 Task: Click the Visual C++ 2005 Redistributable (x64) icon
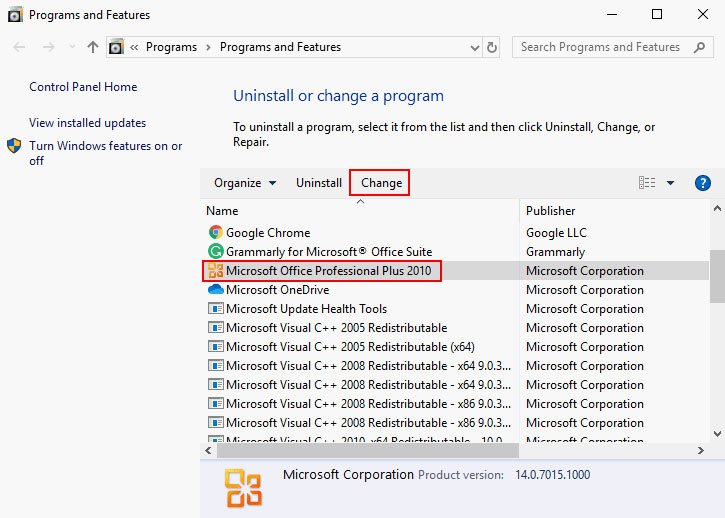coord(215,346)
